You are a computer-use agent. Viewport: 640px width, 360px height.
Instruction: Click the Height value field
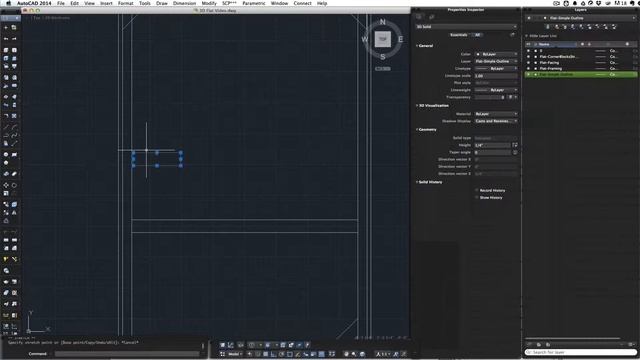click(x=493, y=145)
